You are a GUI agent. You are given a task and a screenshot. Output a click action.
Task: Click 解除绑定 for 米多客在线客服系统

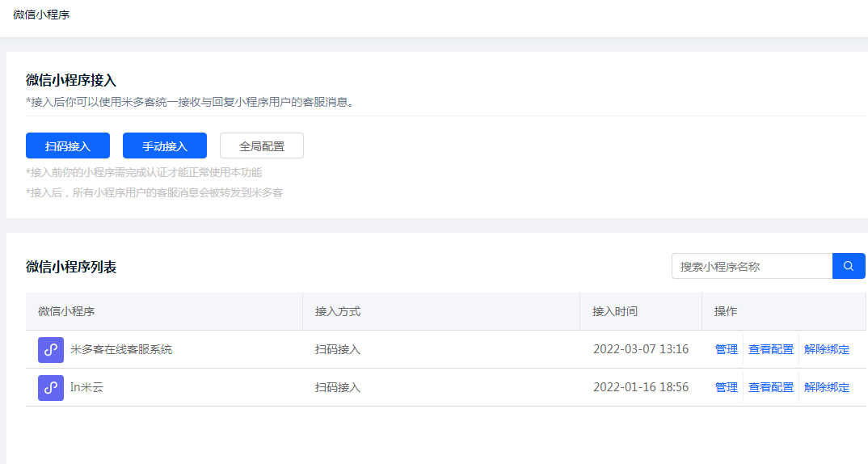coord(827,349)
